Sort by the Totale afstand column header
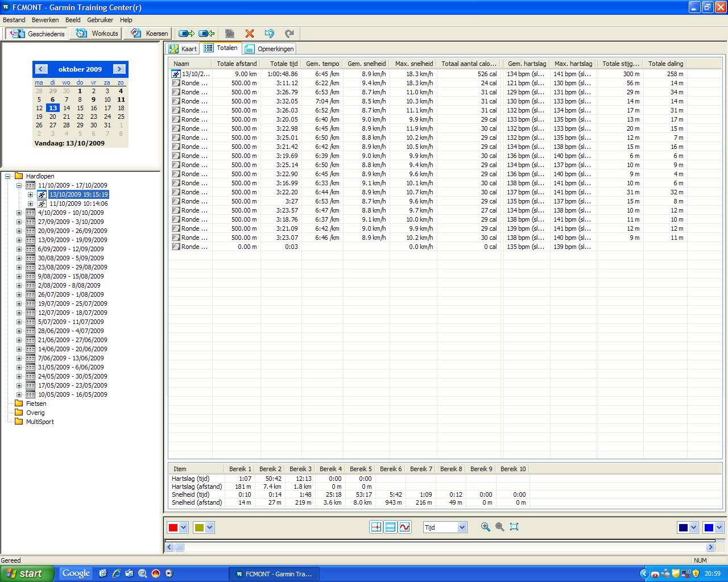 tap(237, 64)
